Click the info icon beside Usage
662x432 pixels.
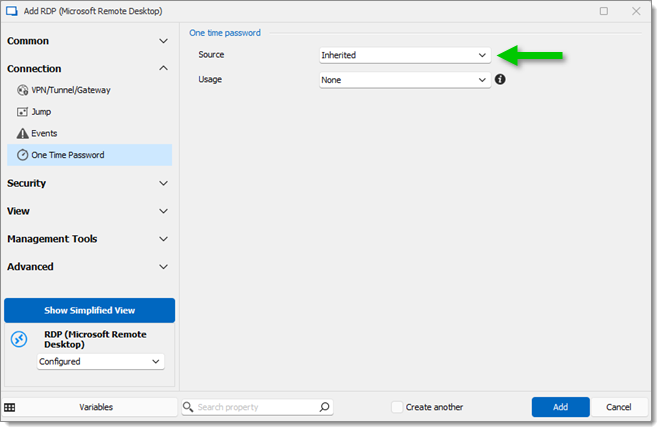point(500,79)
